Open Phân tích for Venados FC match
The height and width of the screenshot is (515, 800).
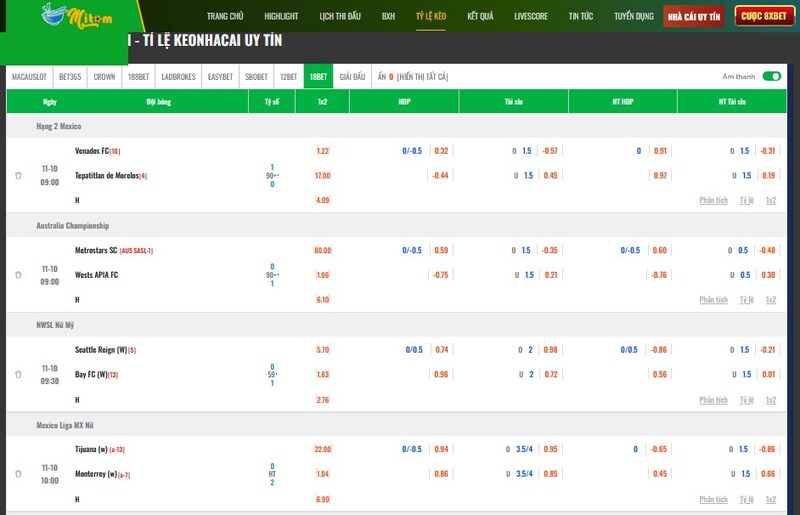pyautogui.click(x=713, y=200)
